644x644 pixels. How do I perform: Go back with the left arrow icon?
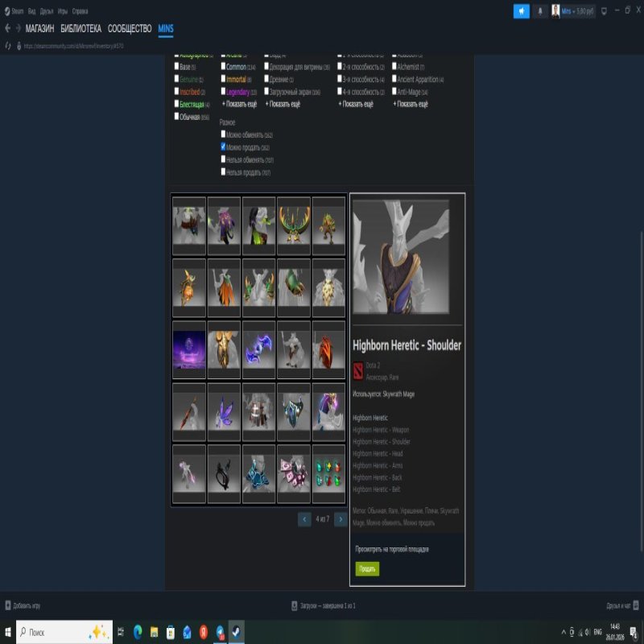(7, 28)
